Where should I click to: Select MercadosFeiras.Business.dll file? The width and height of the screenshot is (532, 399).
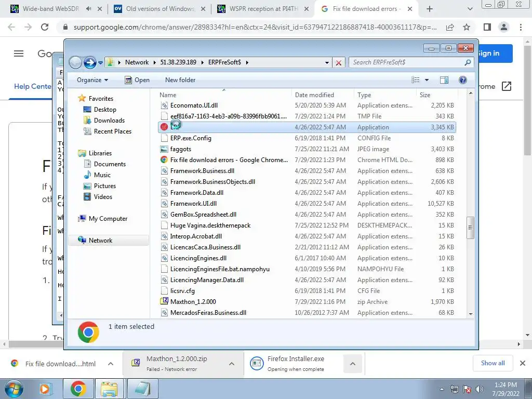pyautogui.click(x=208, y=312)
